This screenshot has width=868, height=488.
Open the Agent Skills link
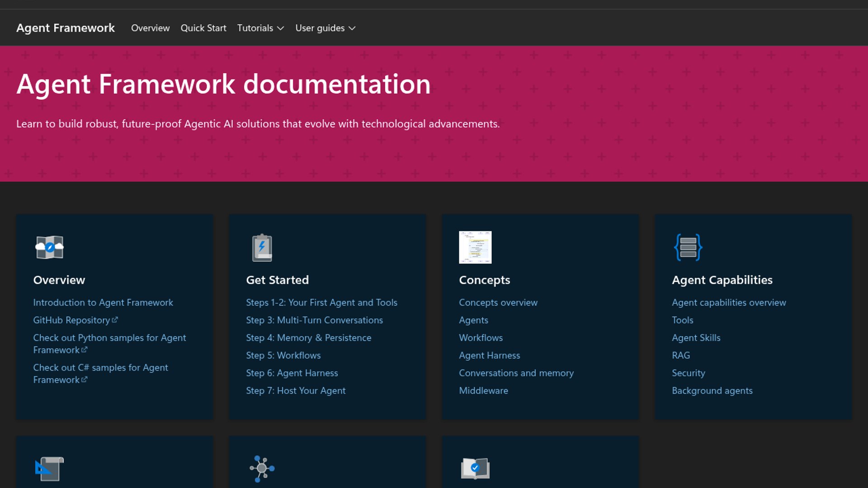696,338
